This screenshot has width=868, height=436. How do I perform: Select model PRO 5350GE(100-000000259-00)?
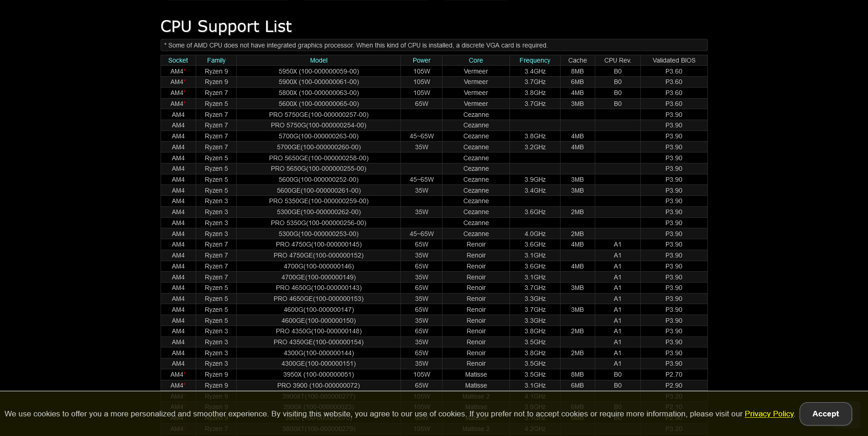coord(319,201)
